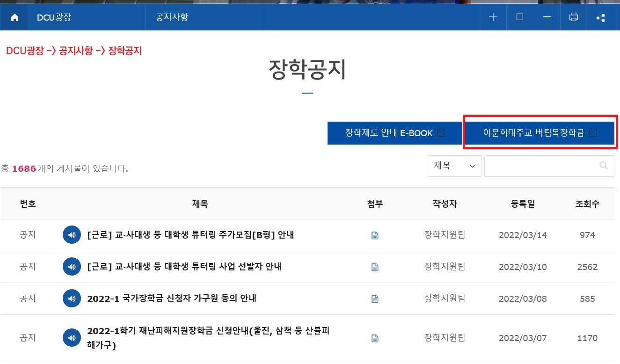Open 장학제도 안내 E-BOOK button
This screenshot has height=364, width=620.
coord(394,133)
